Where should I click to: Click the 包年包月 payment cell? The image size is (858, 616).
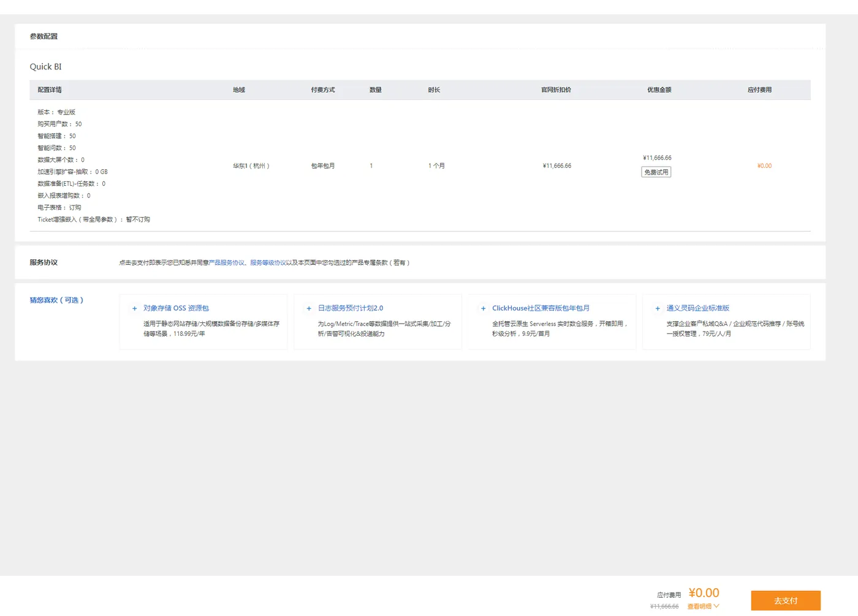click(323, 166)
